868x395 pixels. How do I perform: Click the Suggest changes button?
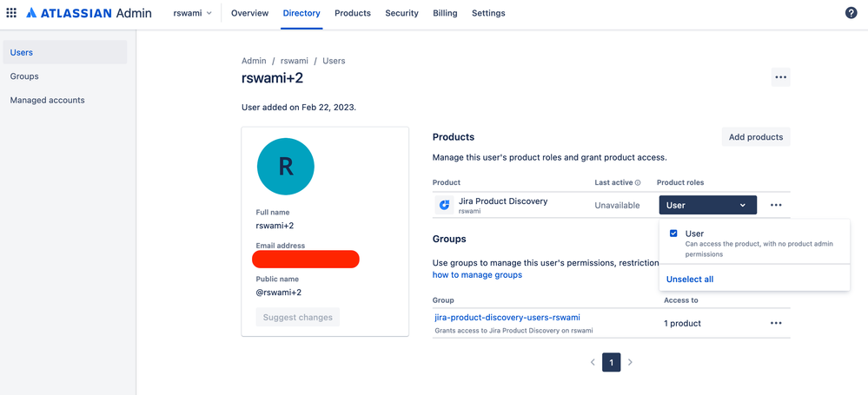click(x=298, y=318)
